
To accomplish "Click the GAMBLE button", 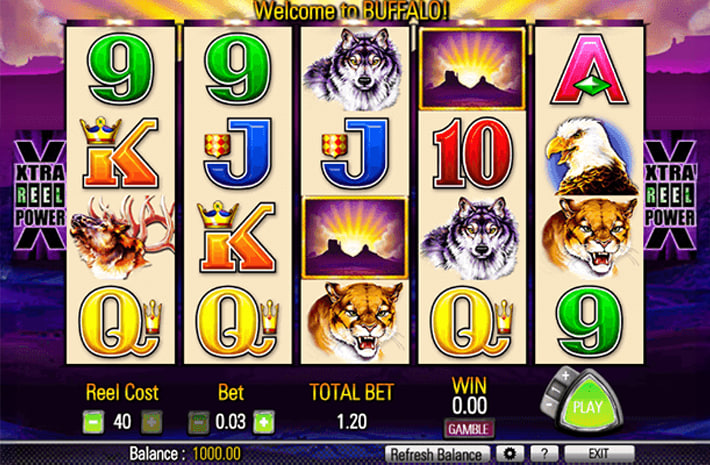I will click(x=469, y=429).
